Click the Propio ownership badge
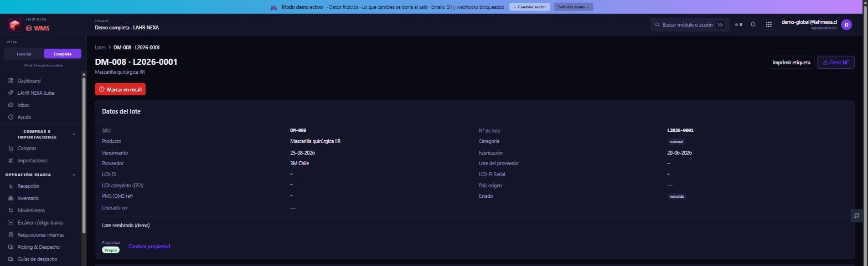868x266 pixels. (x=111, y=250)
